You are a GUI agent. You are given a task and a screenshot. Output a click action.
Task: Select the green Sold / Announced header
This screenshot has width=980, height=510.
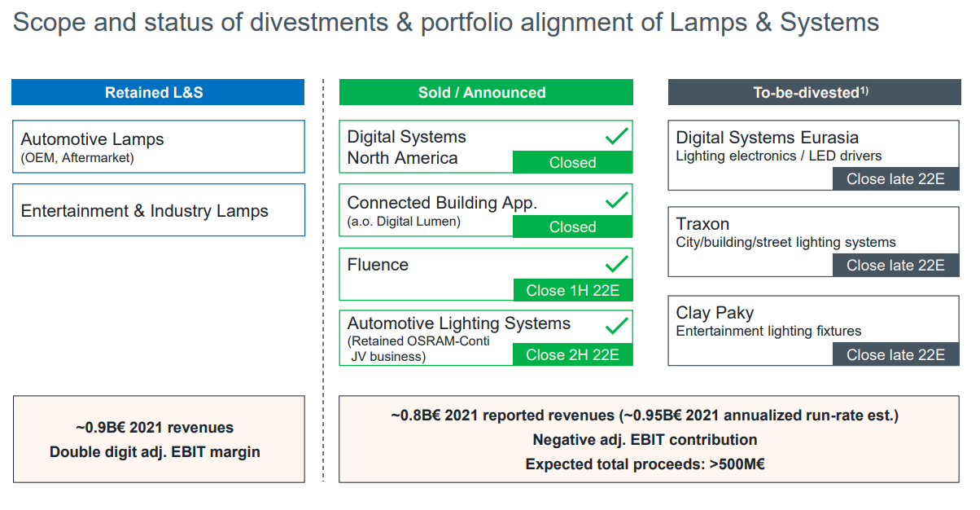(485, 92)
